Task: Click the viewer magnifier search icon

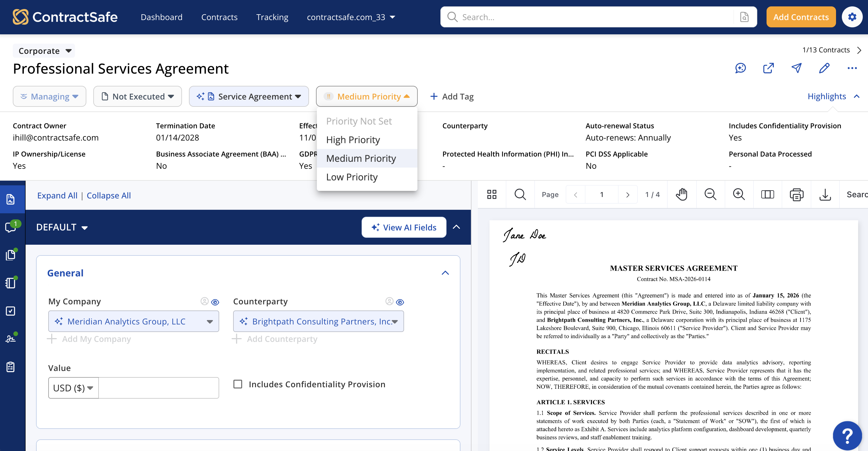Action: [520, 194]
